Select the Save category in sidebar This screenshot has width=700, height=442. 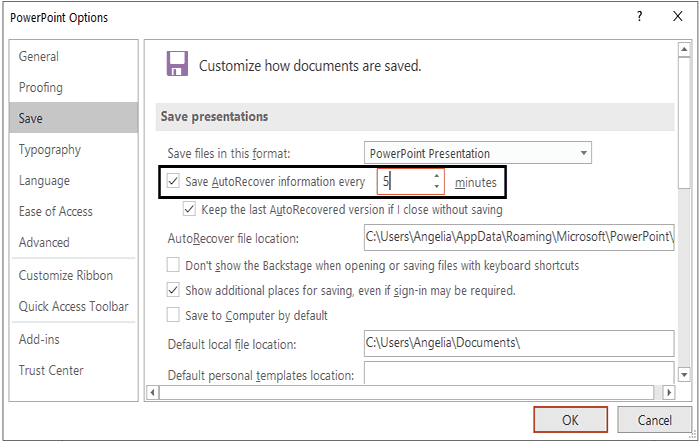click(74, 118)
